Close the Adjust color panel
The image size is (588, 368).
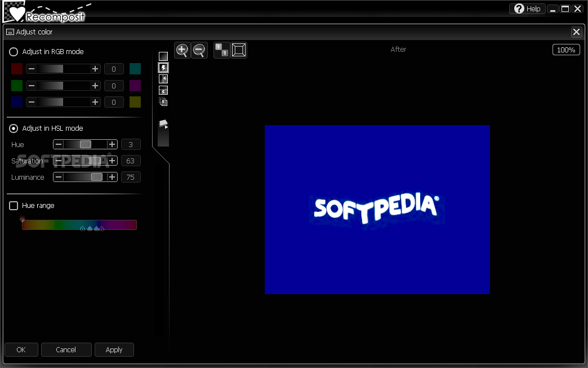point(576,32)
